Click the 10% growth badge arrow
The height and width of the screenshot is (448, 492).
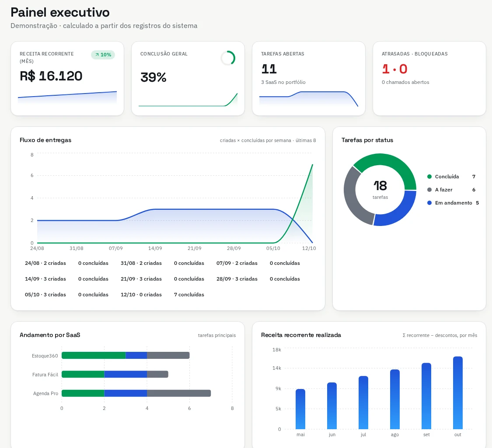(x=97, y=55)
